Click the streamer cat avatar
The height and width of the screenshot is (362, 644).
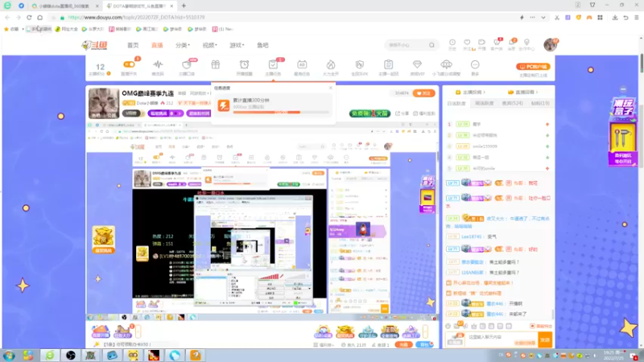[x=104, y=103]
